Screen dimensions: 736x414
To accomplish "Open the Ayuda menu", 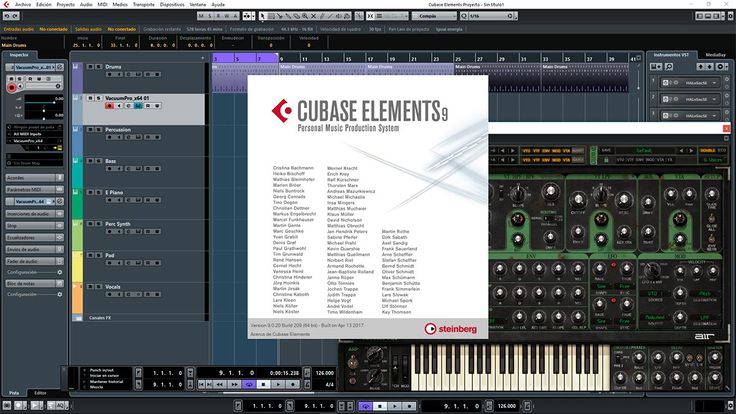I will [x=218, y=4].
